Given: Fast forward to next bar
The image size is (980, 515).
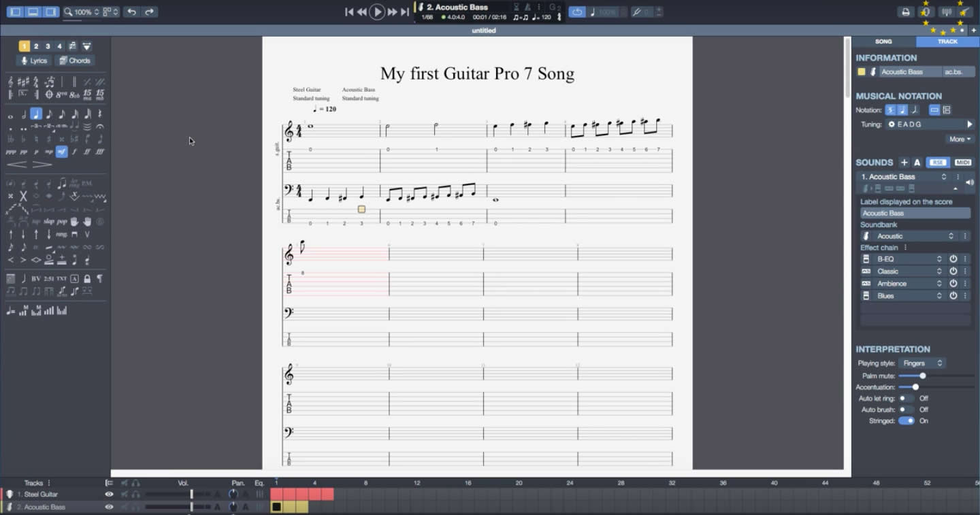Looking at the screenshot, I should (392, 12).
